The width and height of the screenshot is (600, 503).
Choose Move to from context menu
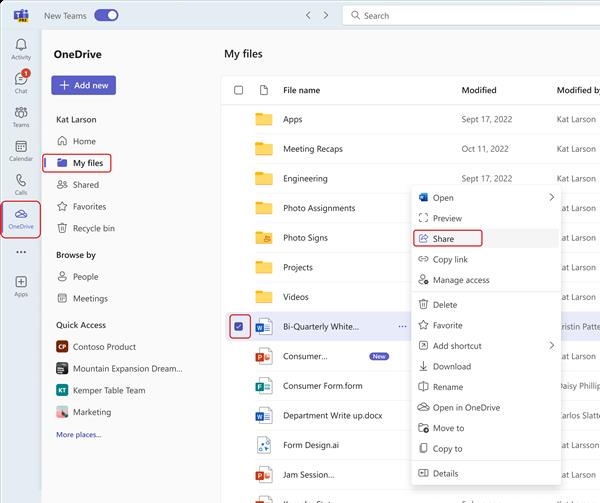[485, 428]
